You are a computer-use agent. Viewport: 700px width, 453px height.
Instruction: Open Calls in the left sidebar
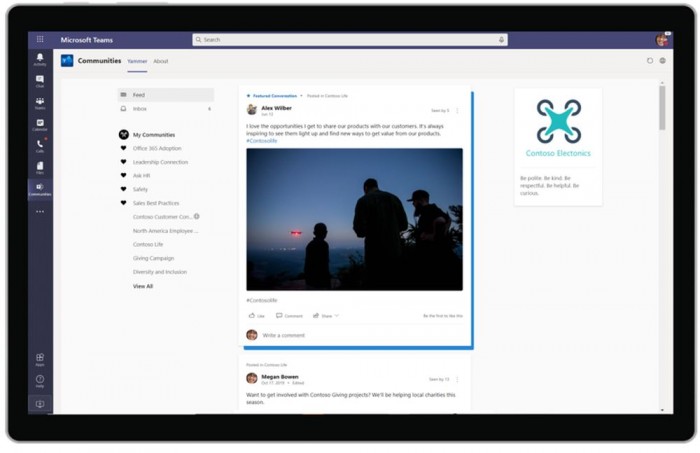tap(40, 146)
